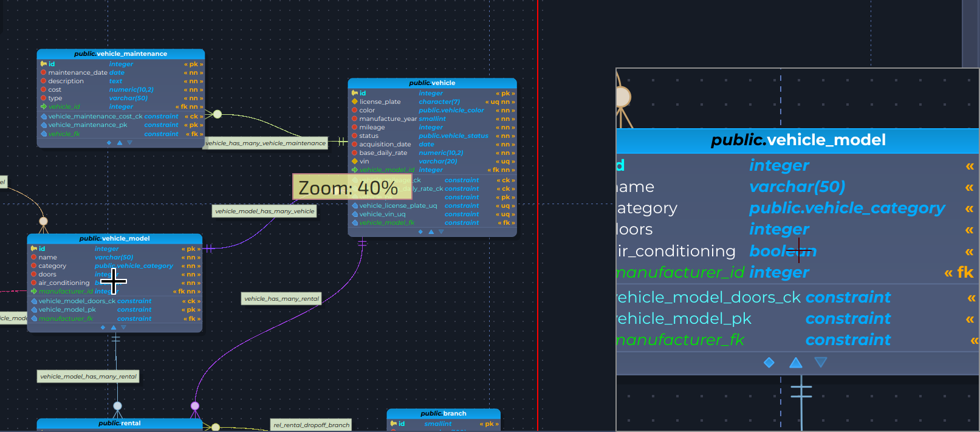980x432 pixels.
Task: Select the vehicle_model_has_many_vehicle relationship label
Action: (265, 211)
